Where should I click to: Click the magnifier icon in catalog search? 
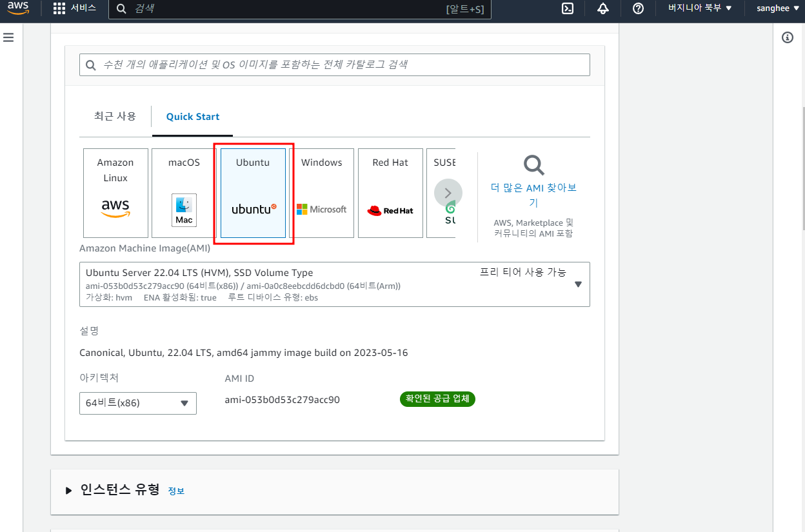click(x=91, y=65)
